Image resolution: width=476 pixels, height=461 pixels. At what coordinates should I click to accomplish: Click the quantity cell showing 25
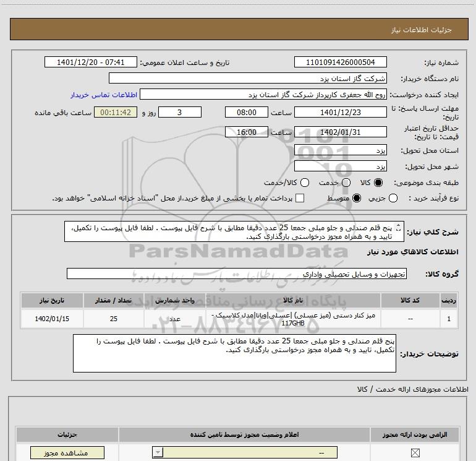tap(114, 319)
